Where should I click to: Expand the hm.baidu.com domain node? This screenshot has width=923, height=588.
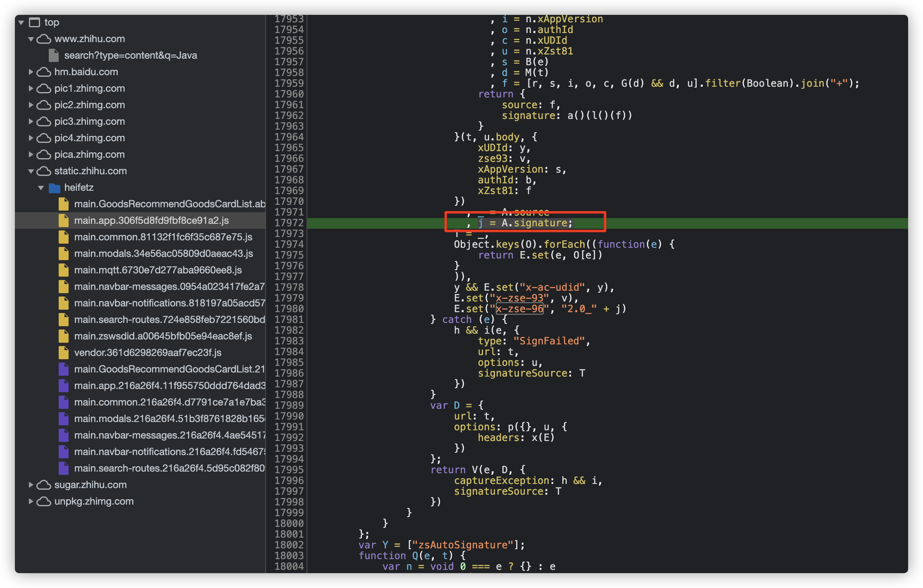tap(31, 72)
